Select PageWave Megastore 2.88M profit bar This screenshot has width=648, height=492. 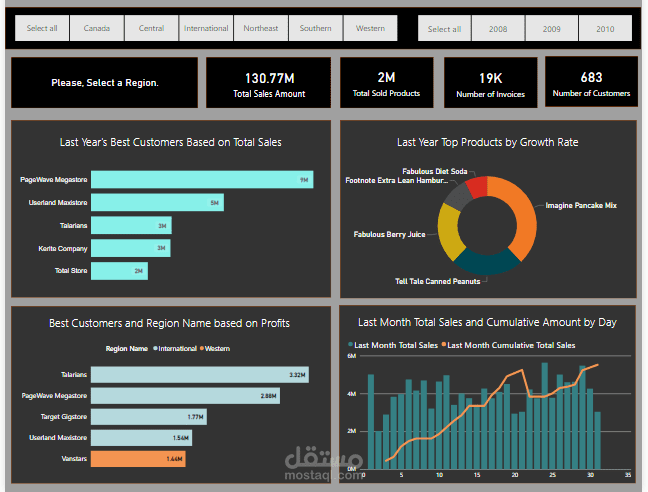[x=186, y=396]
